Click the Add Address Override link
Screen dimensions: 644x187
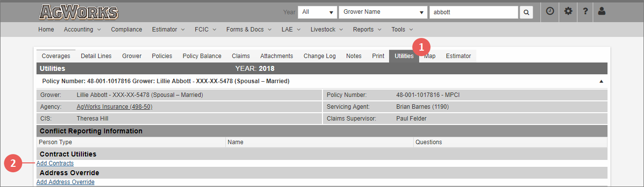66,182
